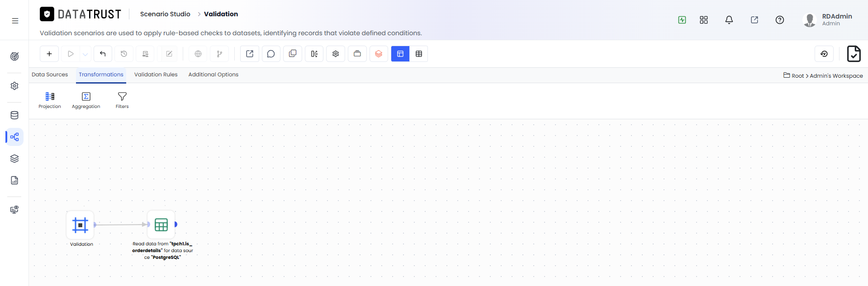
Task: Open the Validation Rules tab
Action: click(x=156, y=75)
